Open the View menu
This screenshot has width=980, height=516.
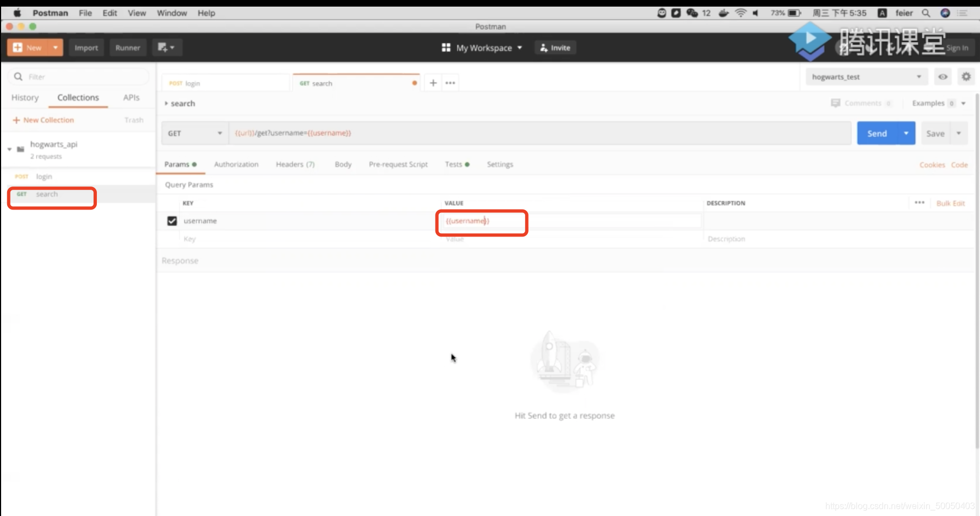pos(137,13)
